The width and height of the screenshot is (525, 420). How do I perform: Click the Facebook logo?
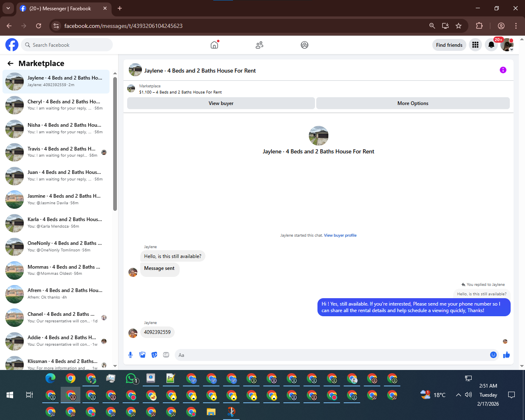12,45
